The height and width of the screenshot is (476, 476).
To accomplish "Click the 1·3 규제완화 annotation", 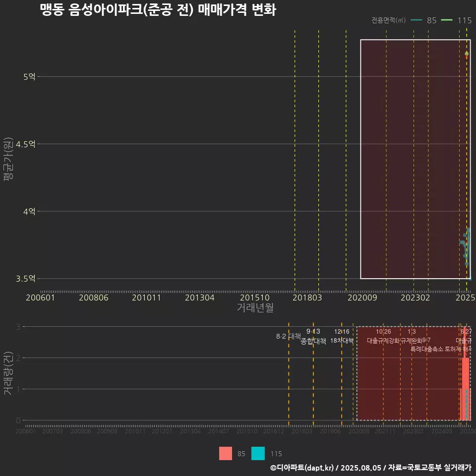I will (x=412, y=336).
